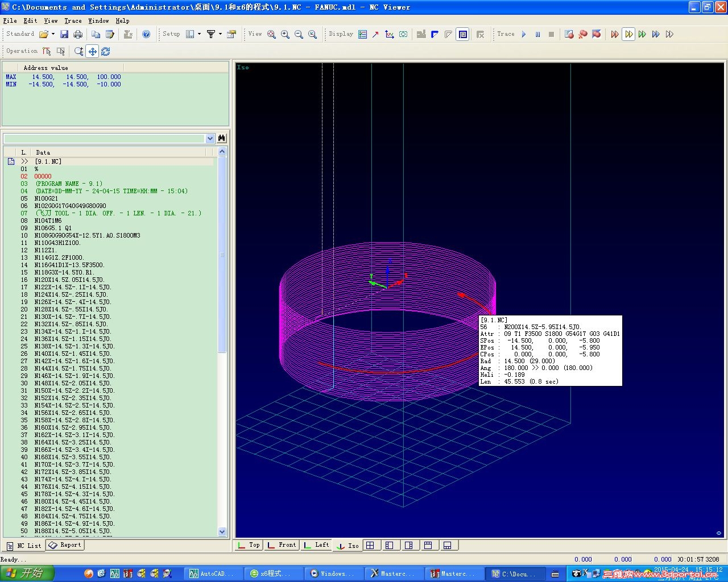Select the Operation pick pointer tool
This screenshot has height=582, width=728.
tap(47, 51)
